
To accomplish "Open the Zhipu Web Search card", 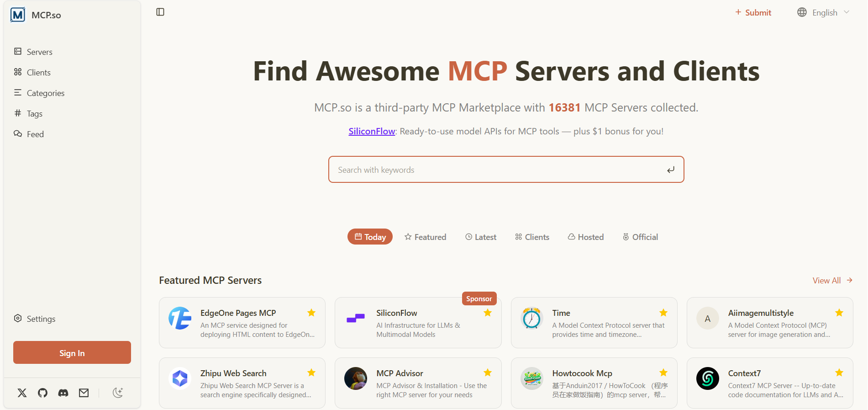I will 242,383.
